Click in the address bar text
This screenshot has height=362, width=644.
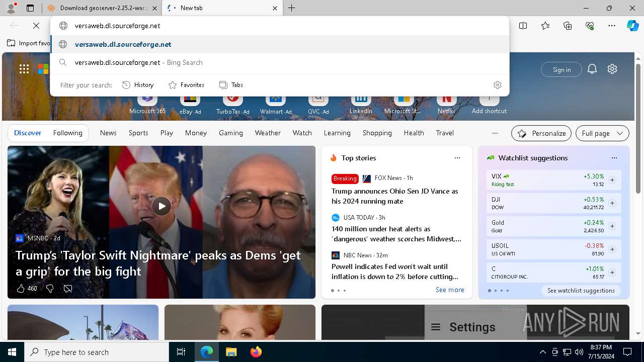click(117, 26)
